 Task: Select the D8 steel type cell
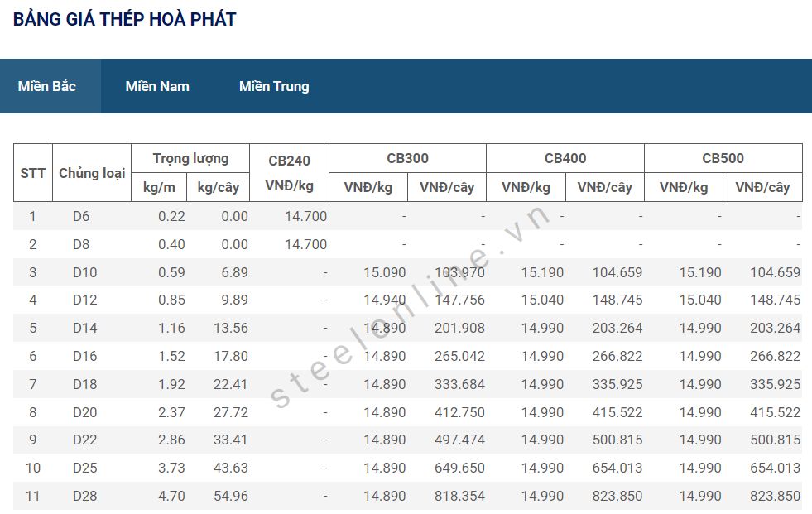point(81,244)
